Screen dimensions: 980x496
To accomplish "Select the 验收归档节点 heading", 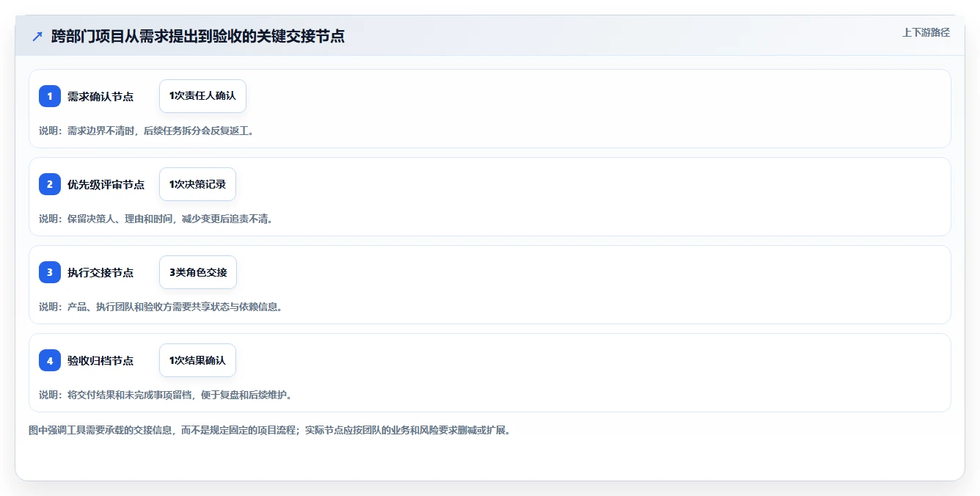I will 100,360.
